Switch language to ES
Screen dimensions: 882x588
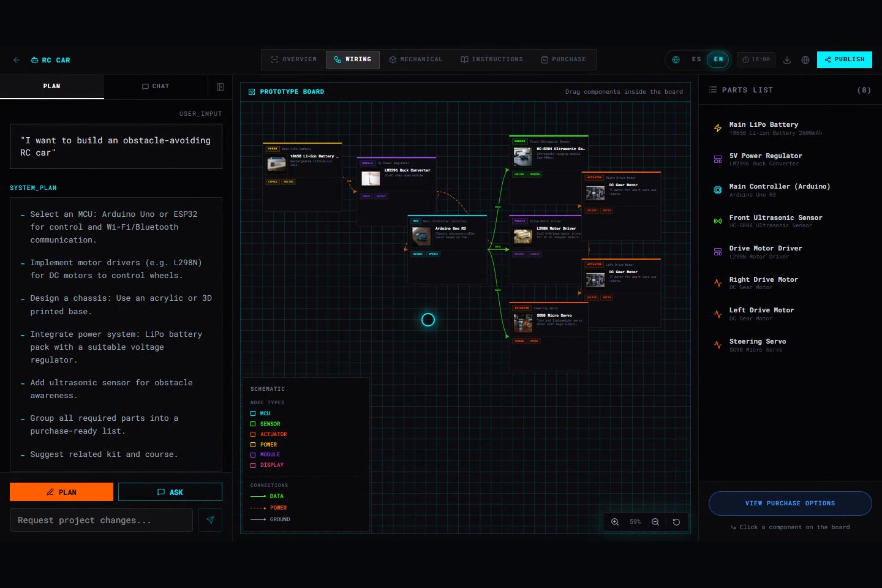click(x=696, y=59)
